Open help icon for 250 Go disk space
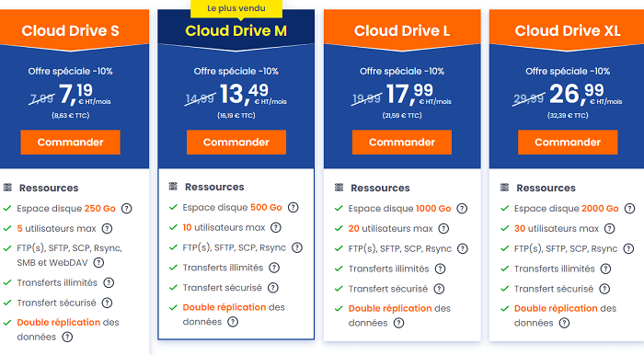 [127, 209]
